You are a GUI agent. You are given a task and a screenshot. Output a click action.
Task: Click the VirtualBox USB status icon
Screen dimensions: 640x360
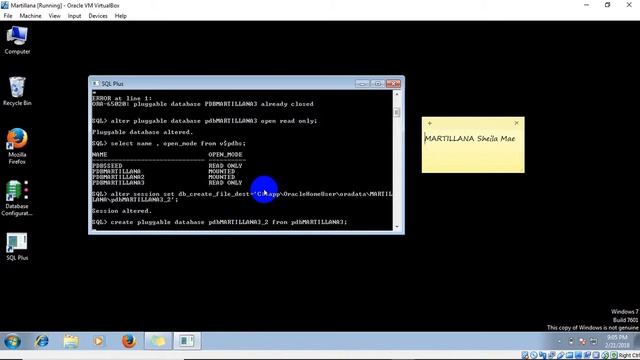click(561, 356)
